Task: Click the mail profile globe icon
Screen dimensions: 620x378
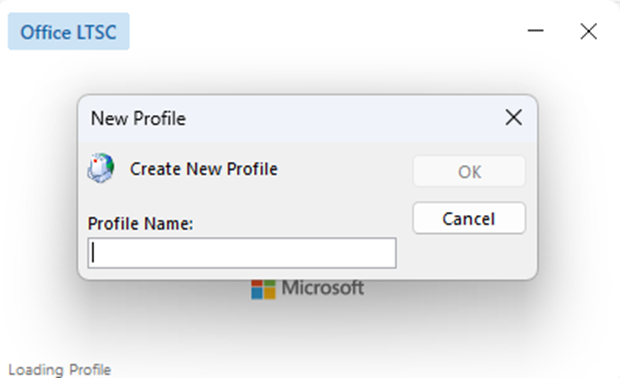Action: point(101,168)
